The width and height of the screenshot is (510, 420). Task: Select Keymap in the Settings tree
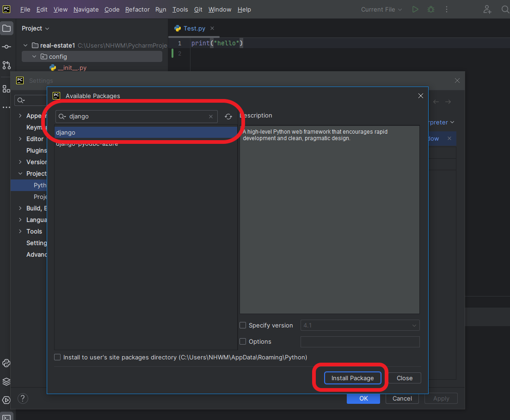[37, 127]
